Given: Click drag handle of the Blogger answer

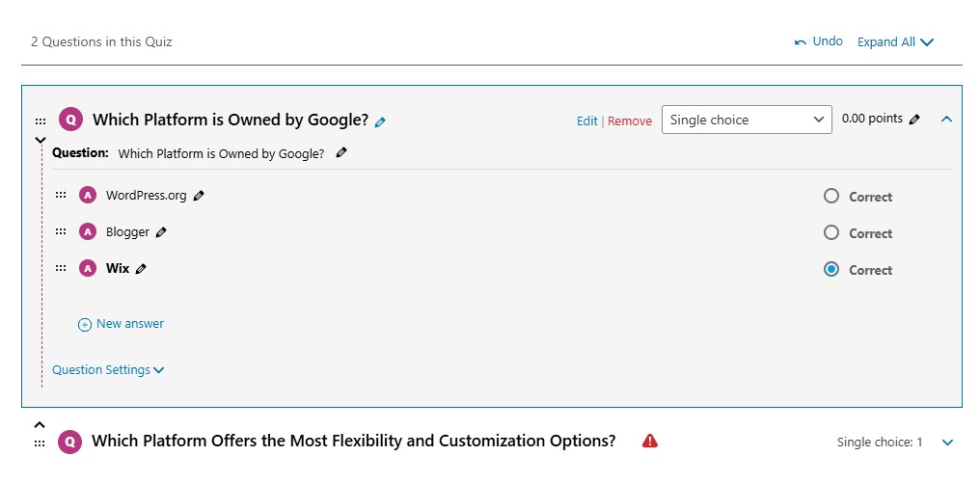Looking at the screenshot, I should (61, 231).
